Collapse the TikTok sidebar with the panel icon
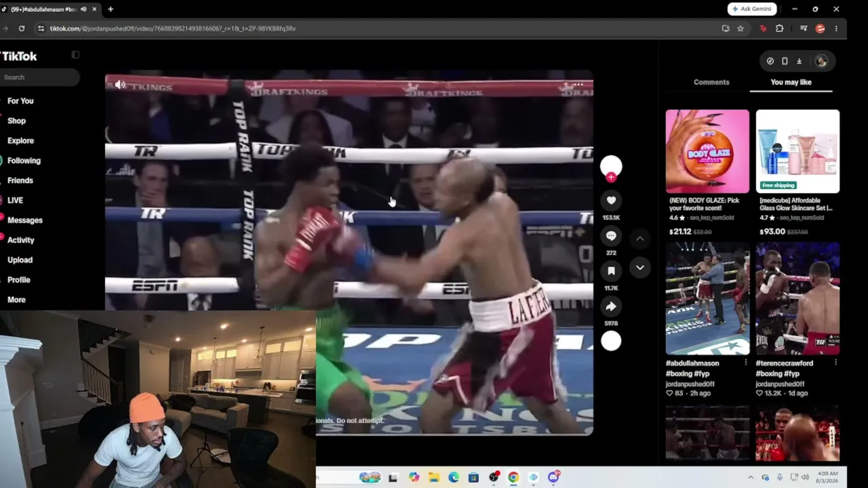This screenshot has height=488, width=868. (75, 55)
